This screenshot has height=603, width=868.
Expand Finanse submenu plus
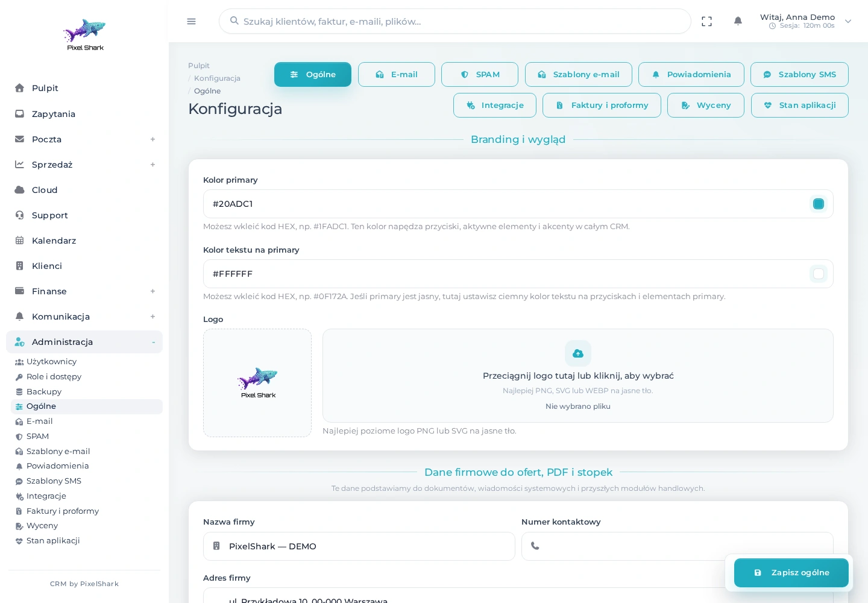click(153, 291)
